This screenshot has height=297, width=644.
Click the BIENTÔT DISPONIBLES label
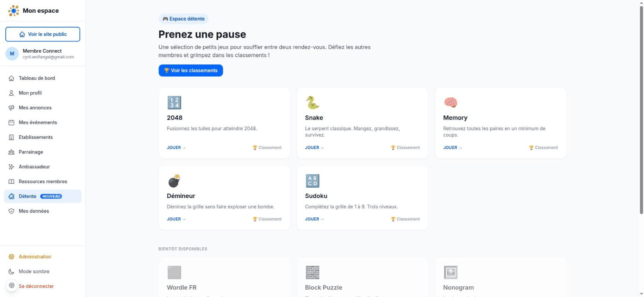(x=183, y=249)
